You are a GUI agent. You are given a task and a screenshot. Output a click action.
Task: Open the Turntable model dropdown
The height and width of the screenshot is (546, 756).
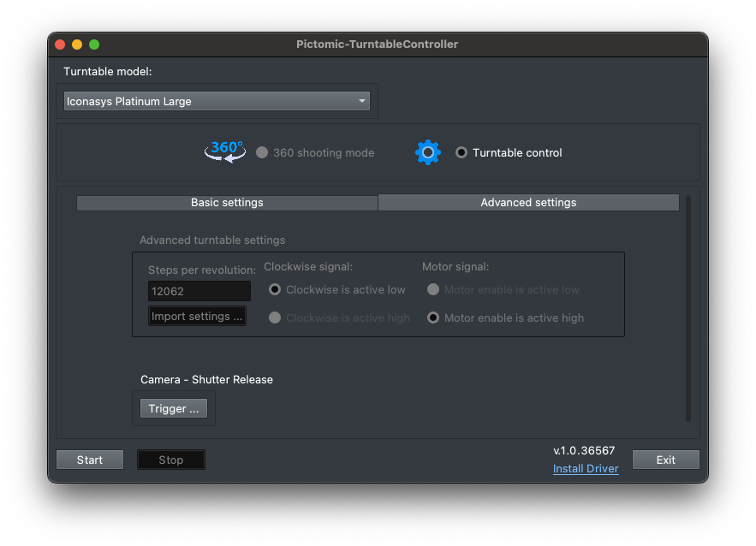coord(217,101)
